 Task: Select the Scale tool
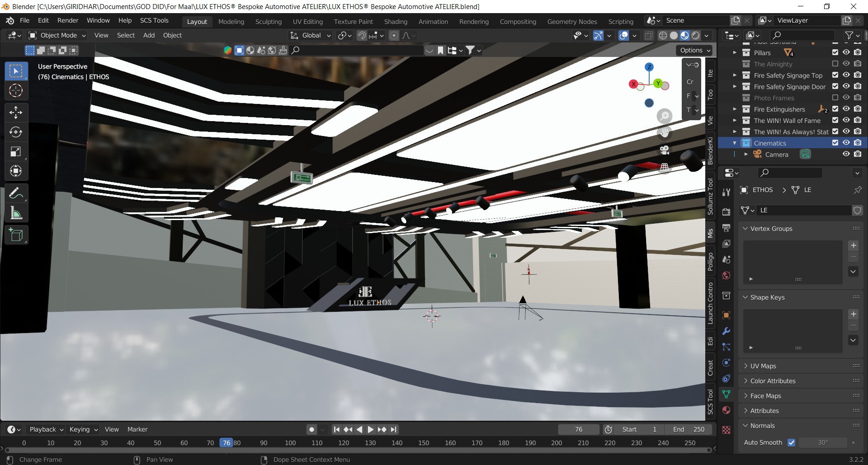point(16,151)
